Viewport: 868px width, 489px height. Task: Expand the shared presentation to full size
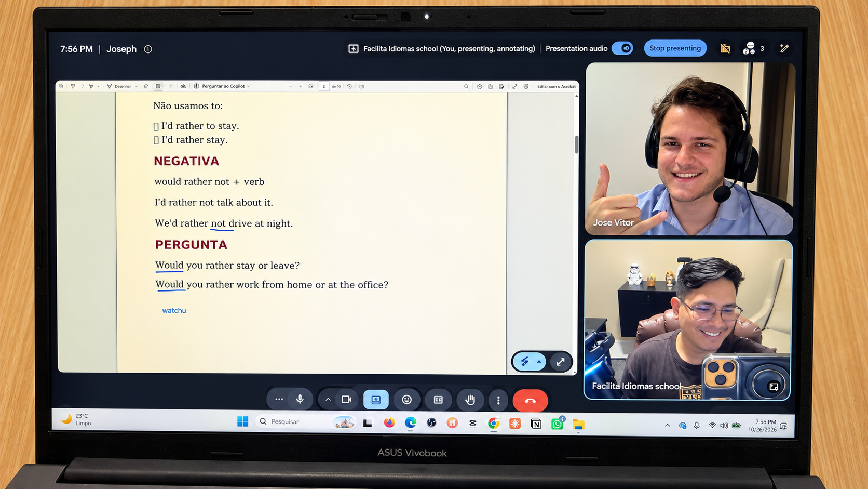point(561,362)
